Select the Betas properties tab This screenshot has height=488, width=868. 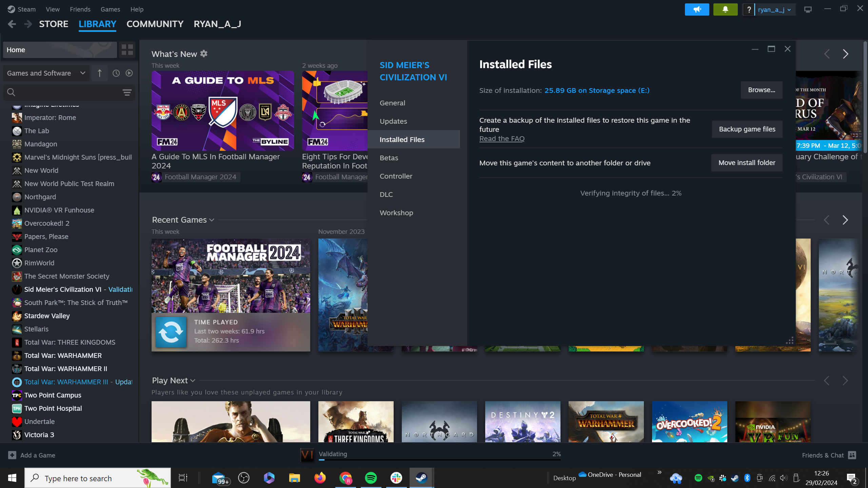click(414, 158)
